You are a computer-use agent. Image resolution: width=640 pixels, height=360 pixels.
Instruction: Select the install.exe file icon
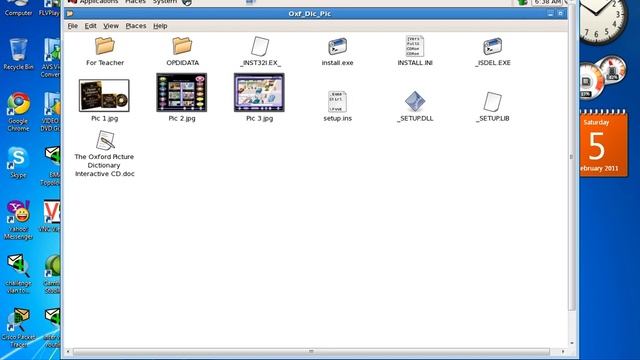338,46
